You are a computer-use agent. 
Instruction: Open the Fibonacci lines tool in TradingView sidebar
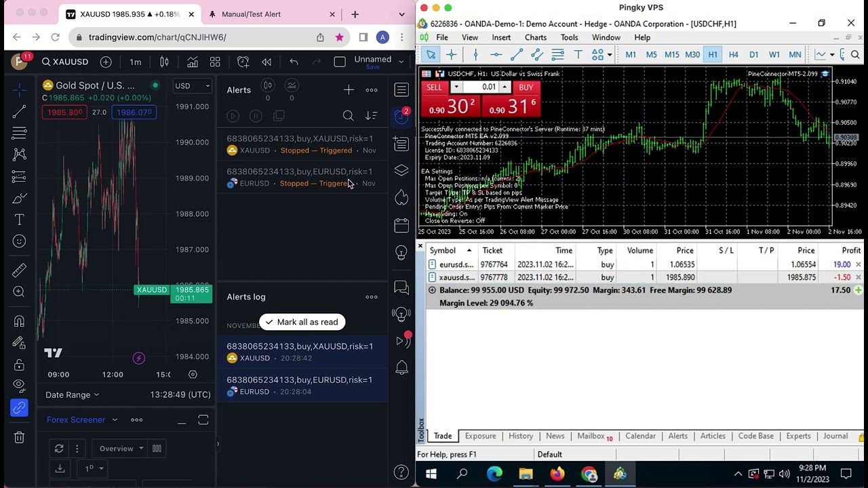click(x=19, y=133)
